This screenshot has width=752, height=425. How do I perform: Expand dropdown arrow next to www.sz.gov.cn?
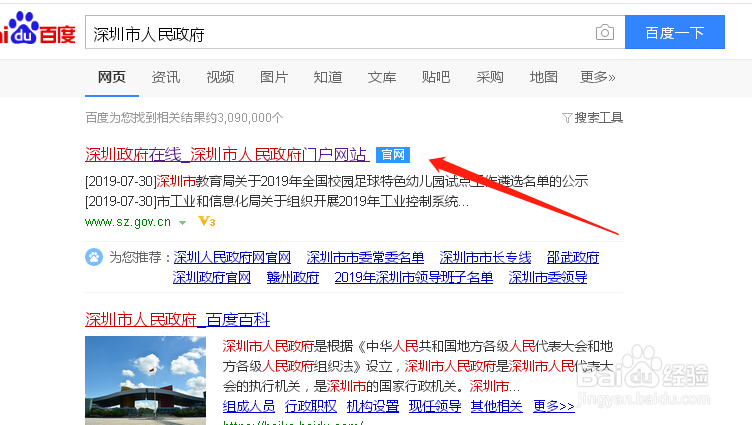(x=182, y=223)
